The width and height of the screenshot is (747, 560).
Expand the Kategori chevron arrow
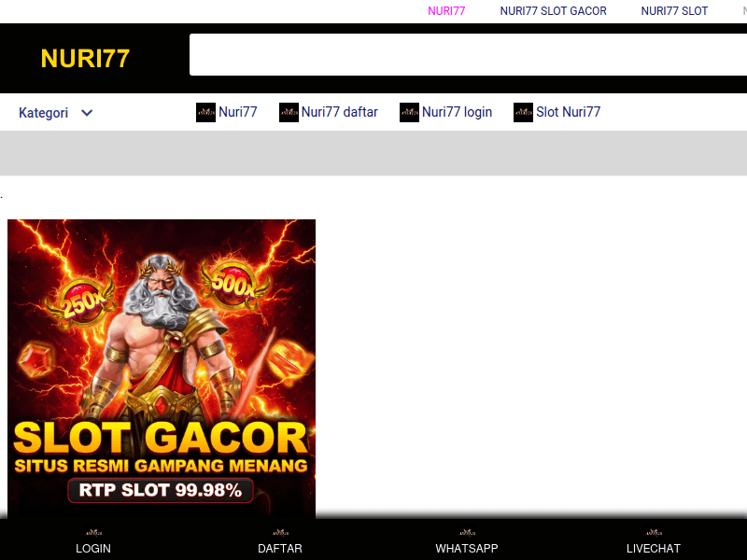[87, 113]
